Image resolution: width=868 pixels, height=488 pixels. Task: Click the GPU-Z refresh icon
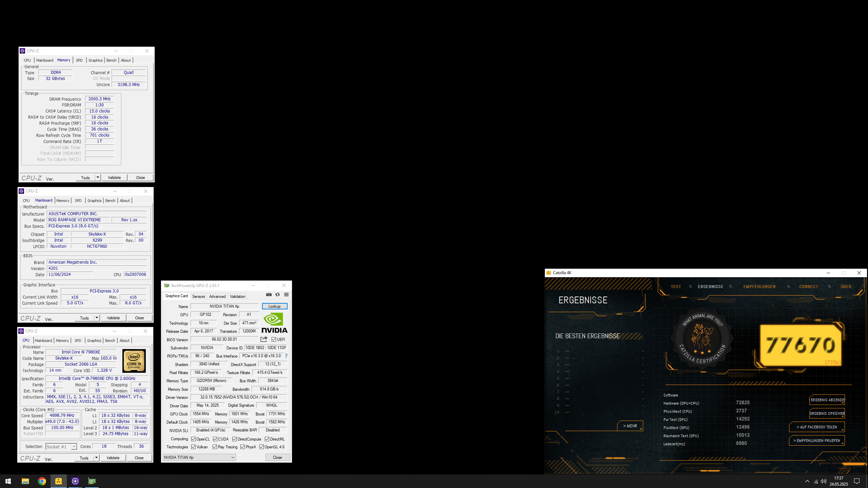[277, 294]
